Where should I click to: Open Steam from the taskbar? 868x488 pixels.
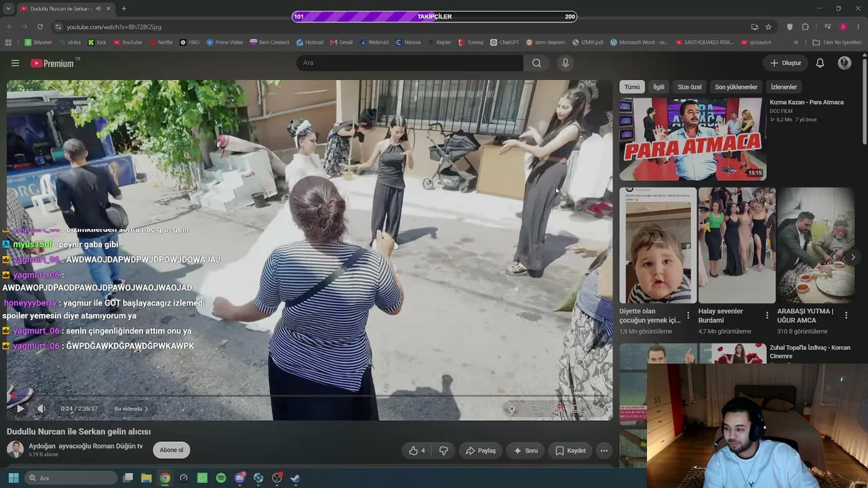click(x=296, y=478)
